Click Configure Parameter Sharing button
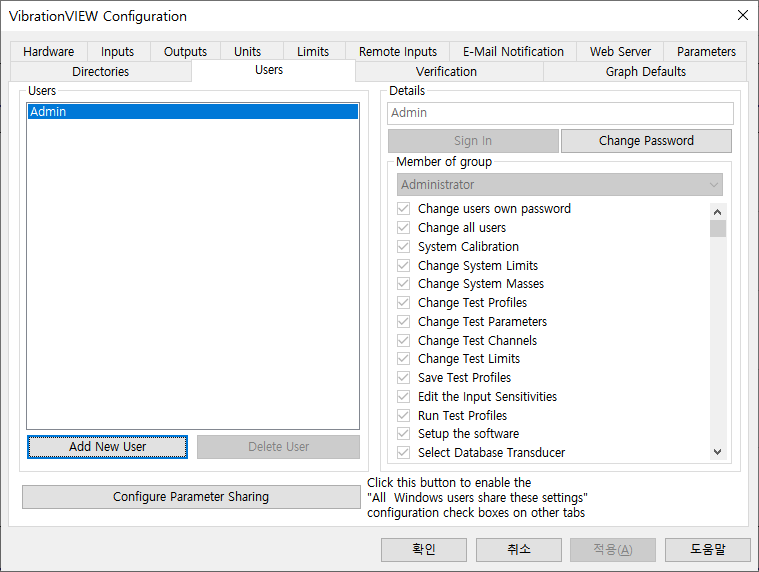The height and width of the screenshot is (572, 759). pos(191,497)
